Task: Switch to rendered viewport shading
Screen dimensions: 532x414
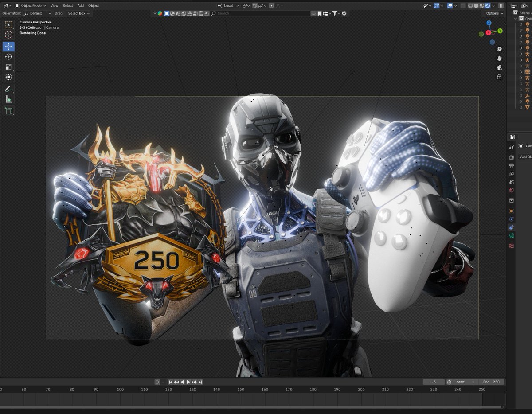Action: click(488, 6)
